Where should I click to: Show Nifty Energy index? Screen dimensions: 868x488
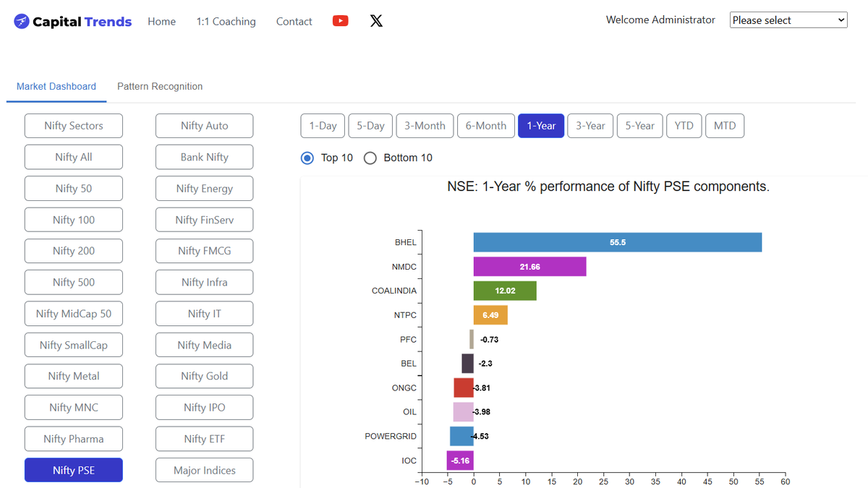[x=205, y=189]
